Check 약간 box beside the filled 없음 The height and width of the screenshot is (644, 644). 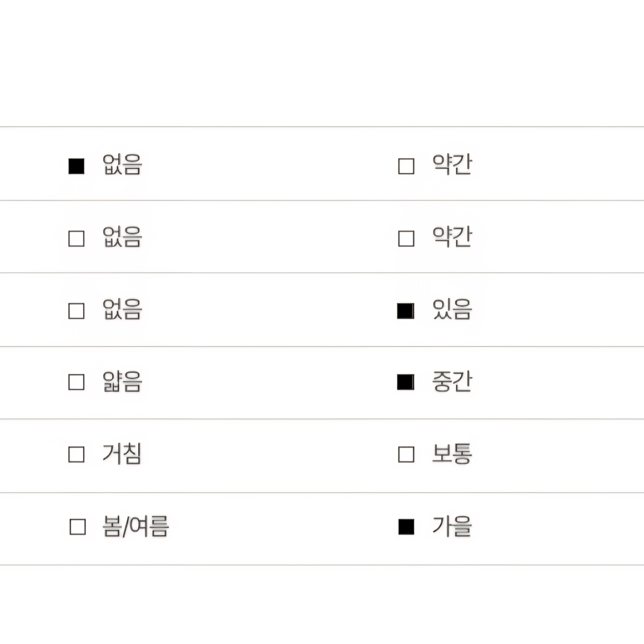(x=406, y=166)
